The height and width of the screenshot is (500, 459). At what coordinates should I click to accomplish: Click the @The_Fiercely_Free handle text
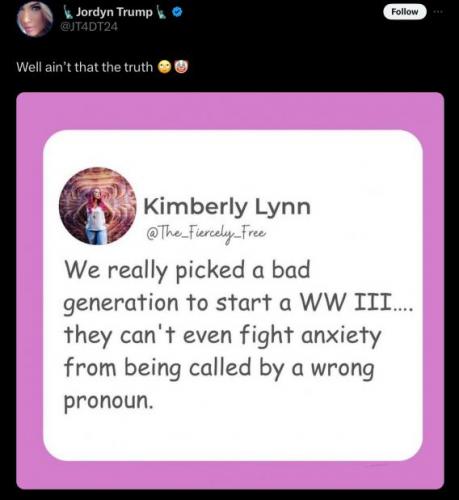click(206, 233)
